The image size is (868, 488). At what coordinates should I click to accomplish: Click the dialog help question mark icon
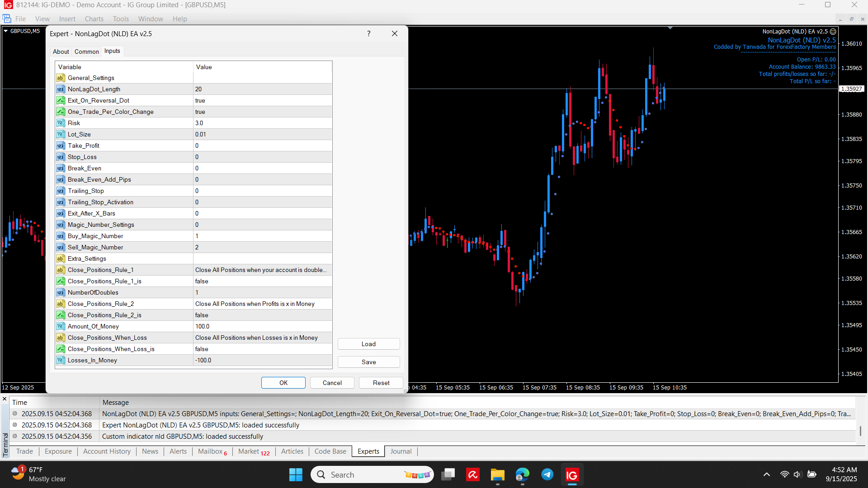tap(369, 33)
